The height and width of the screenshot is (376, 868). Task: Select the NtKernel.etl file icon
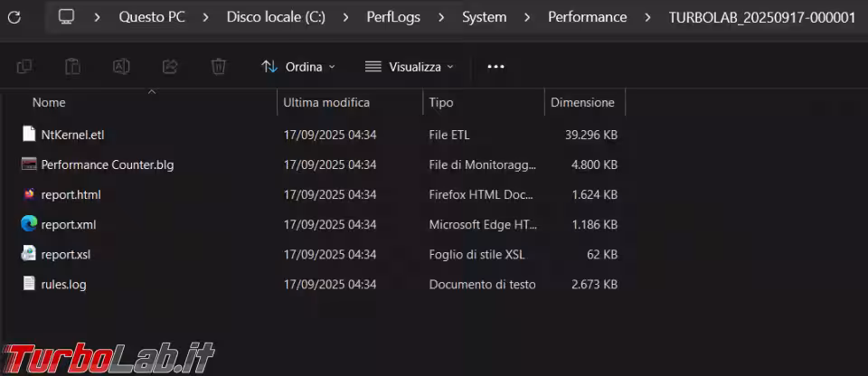pos(29,135)
